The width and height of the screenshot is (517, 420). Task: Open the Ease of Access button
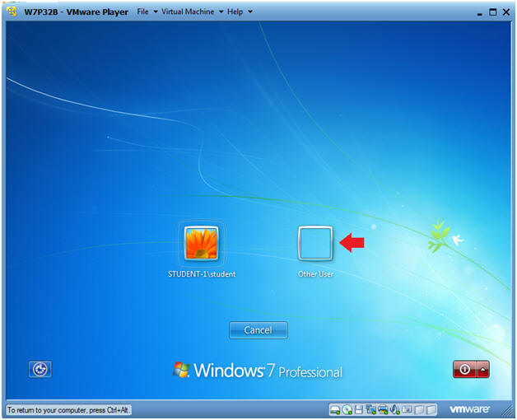[x=40, y=369]
